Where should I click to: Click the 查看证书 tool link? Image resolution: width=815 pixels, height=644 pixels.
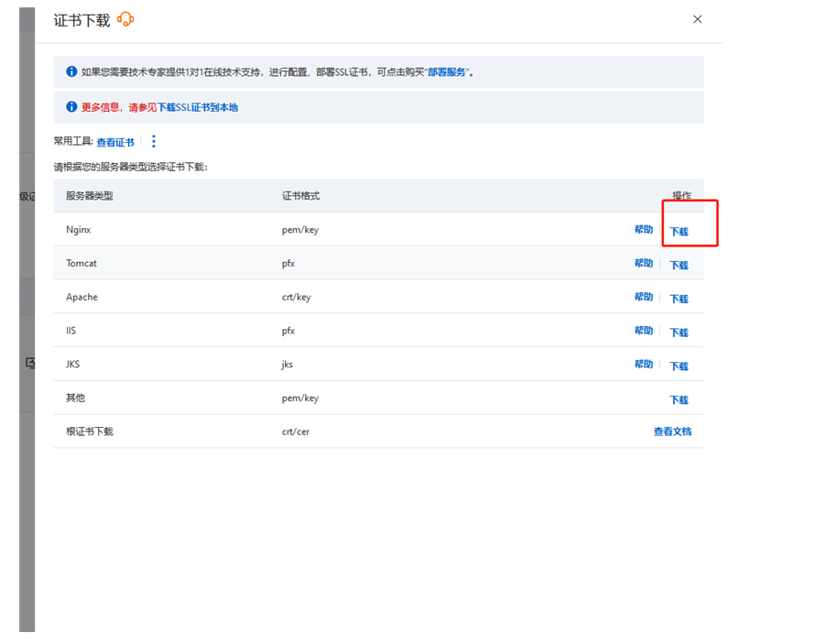(x=115, y=142)
